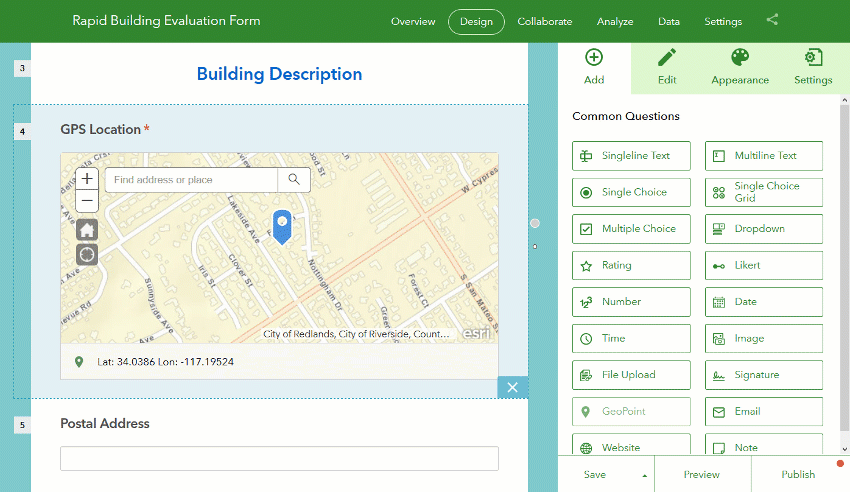850x492 pixels.
Task: Click the Preview button
Action: coord(701,474)
